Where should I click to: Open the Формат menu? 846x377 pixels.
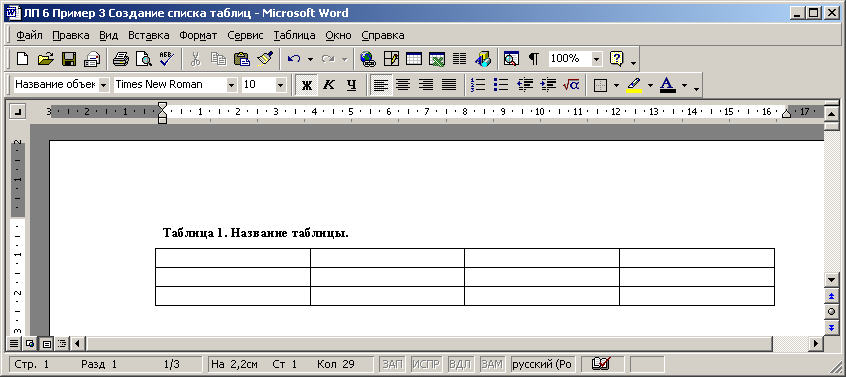coord(198,36)
